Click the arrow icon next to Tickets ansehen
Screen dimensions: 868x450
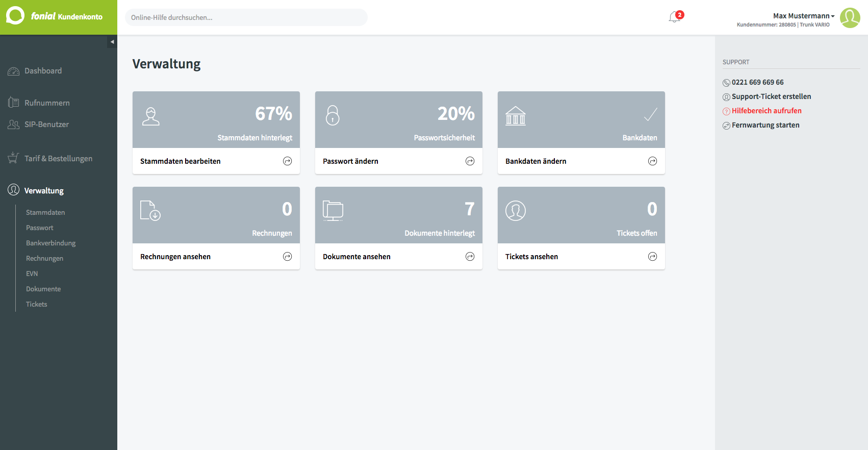653,257
